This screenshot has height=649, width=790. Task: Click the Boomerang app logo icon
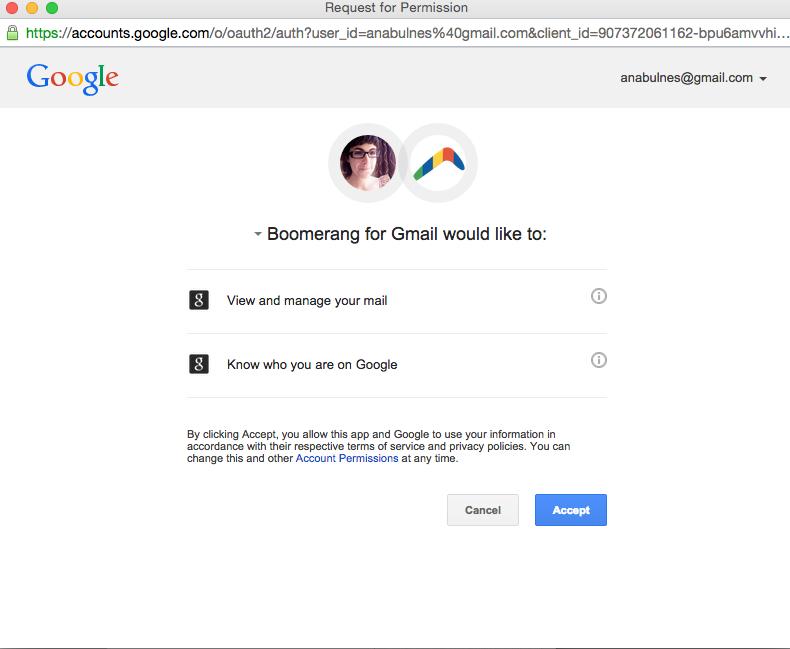(x=439, y=162)
